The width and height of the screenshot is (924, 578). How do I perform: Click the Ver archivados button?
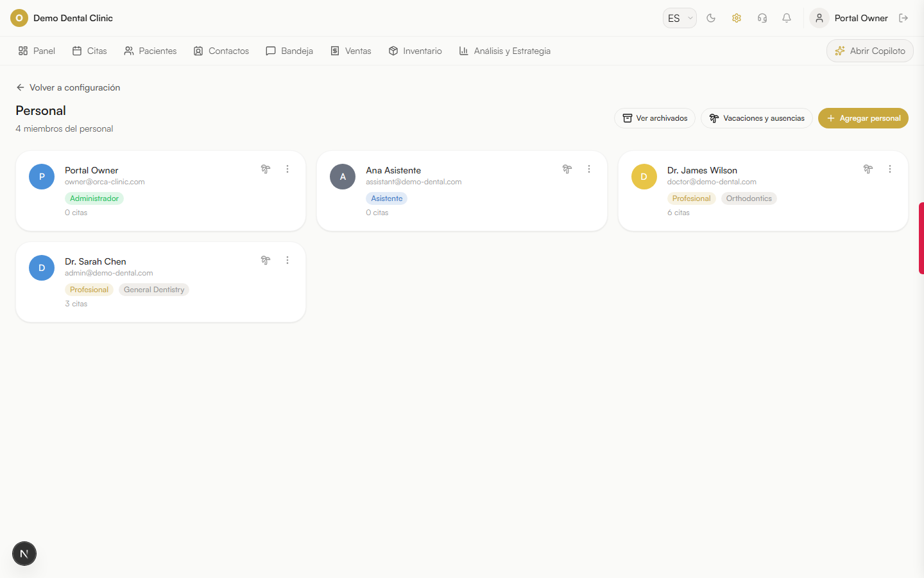click(654, 118)
